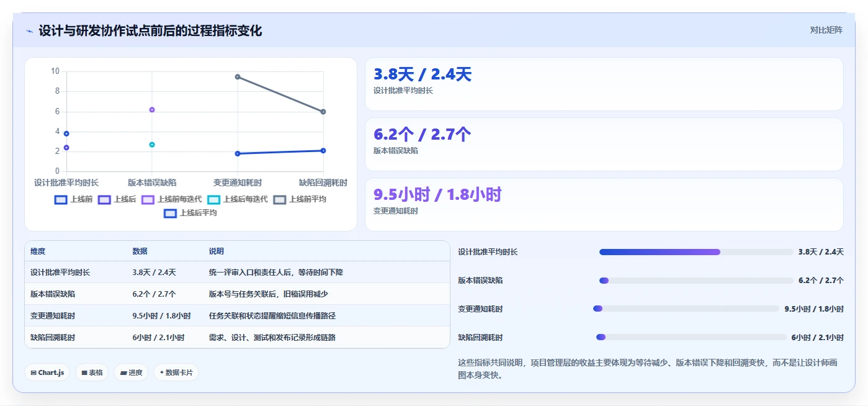
Task: Toggle the 上线前平均 legend series
Action: (300, 199)
